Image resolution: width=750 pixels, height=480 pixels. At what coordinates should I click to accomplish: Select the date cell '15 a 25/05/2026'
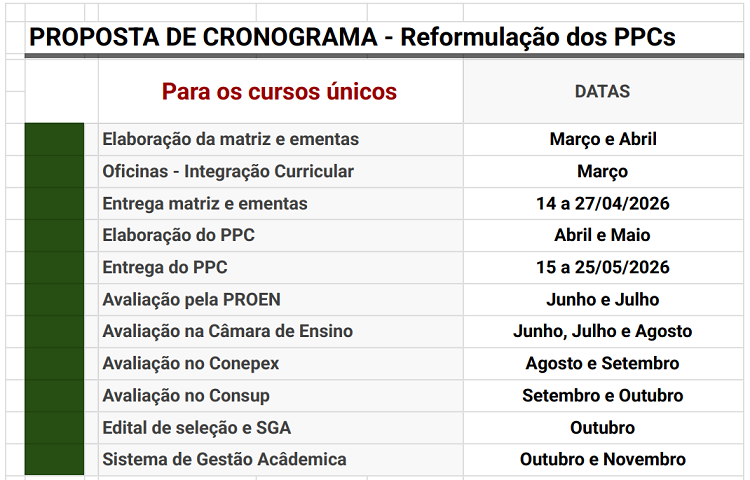coord(602,268)
